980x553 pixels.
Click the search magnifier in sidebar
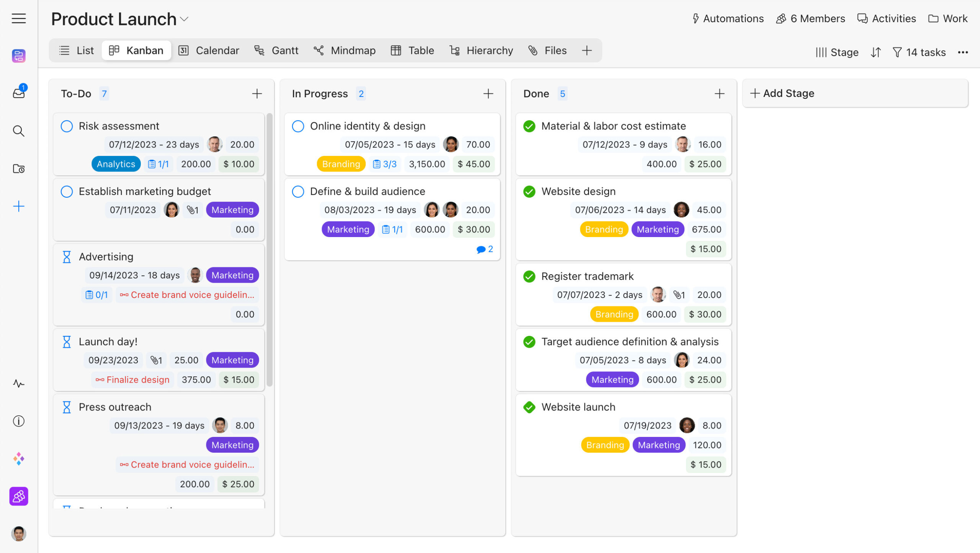18,131
